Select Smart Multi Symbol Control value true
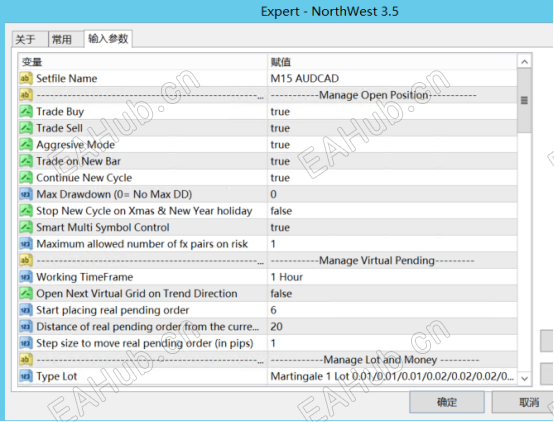The width and height of the screenshot is (554, 422). 392,227
